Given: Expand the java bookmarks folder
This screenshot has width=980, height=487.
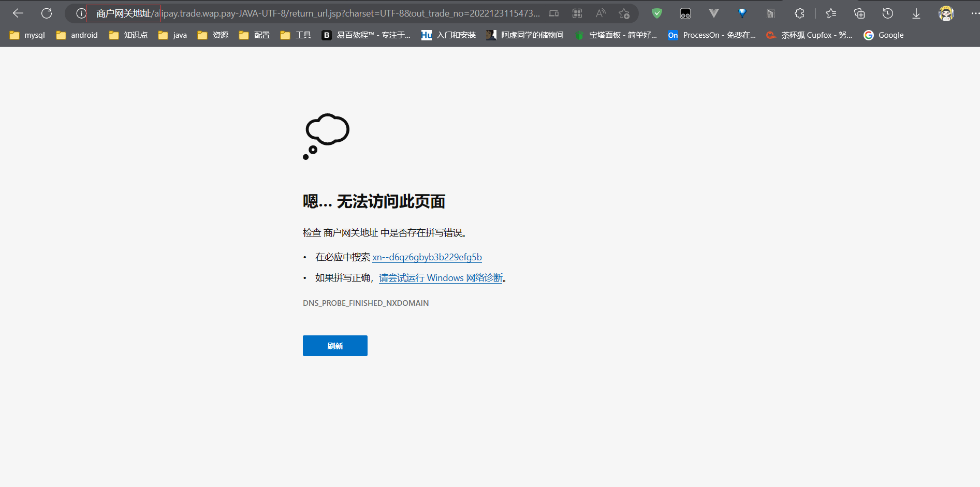Looking at the screenshot, I should click(172, 35).
